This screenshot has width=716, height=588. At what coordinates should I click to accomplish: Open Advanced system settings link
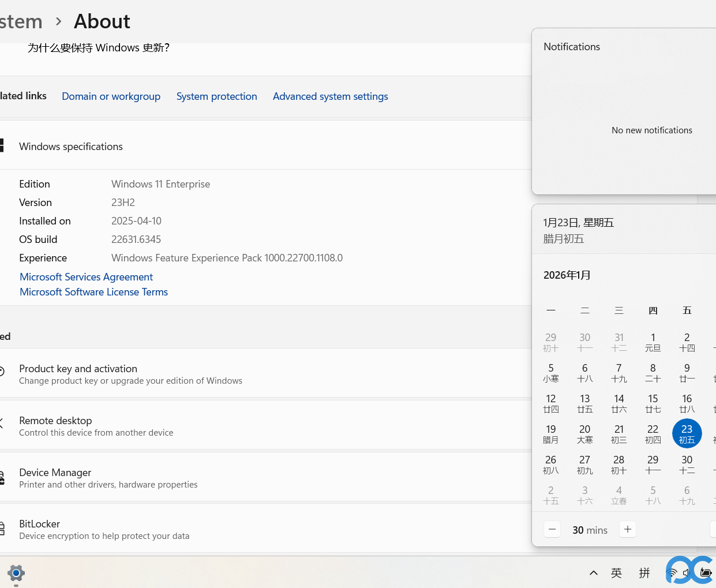330,96
